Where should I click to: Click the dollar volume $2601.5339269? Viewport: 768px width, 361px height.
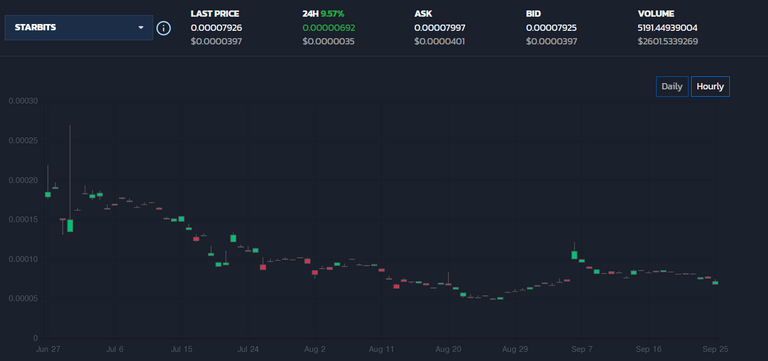tap(668, 42)
